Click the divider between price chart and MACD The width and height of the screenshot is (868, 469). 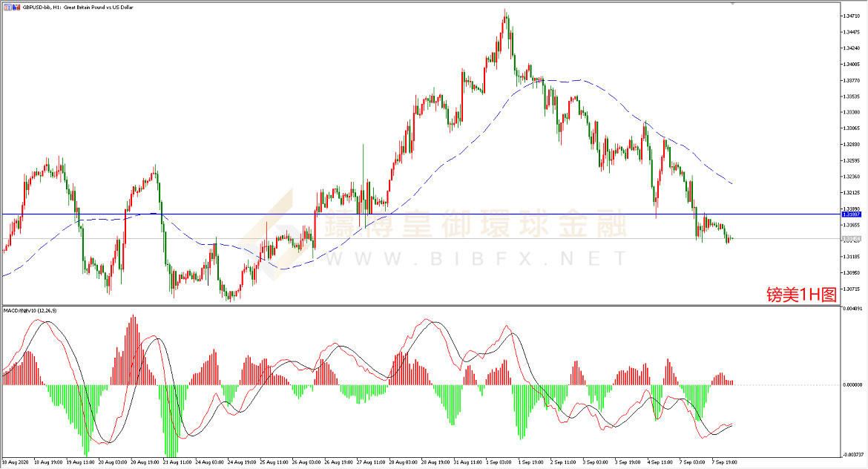(415, 304)
